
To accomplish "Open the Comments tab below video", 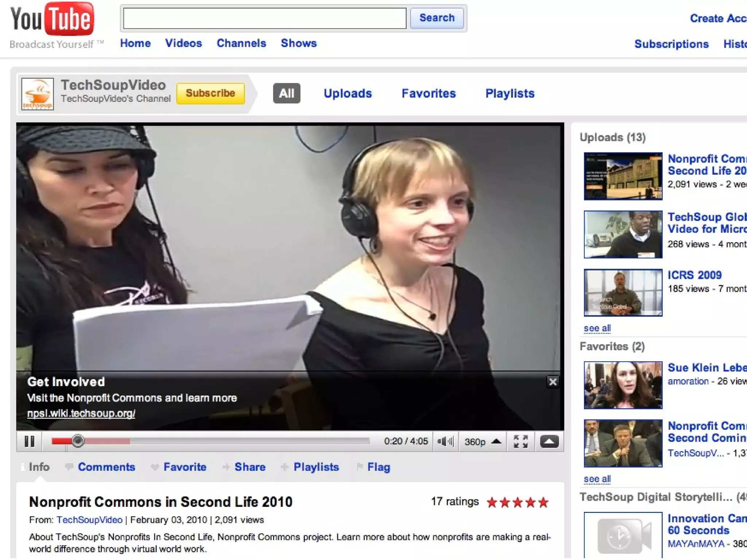I will pyautogui.click(x=106, y=467).
